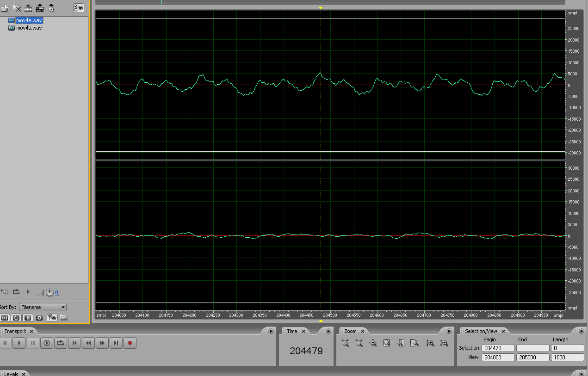Viewport: 588px width, 376px height.
Task: Click Play From Cursor To End circled button
Action: [47, 343]
